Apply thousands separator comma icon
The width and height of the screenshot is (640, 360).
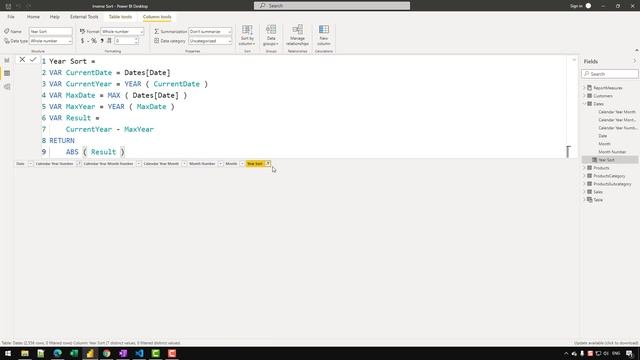pyautogui.click(x=102, y=41)
